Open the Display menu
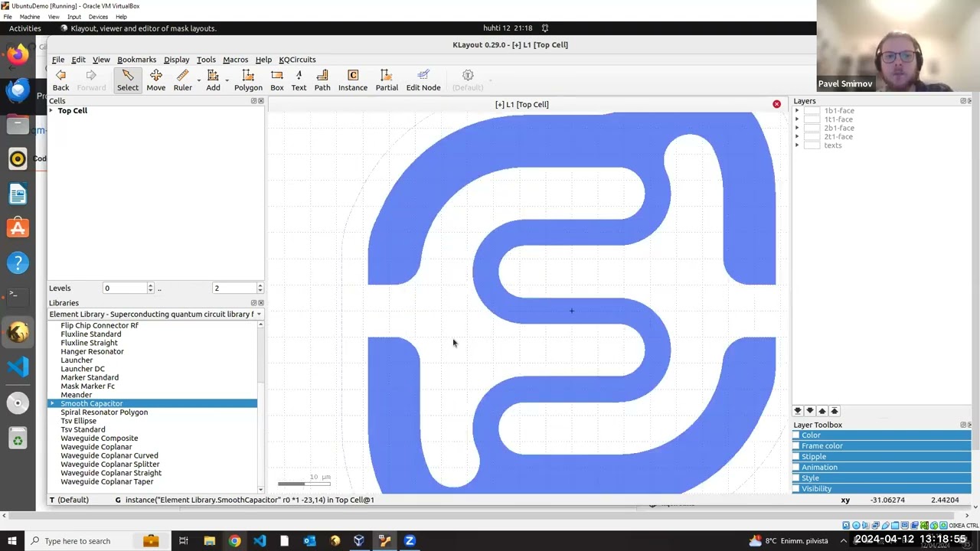Viewport: 980px width, 551px height. tap(176, 60)
